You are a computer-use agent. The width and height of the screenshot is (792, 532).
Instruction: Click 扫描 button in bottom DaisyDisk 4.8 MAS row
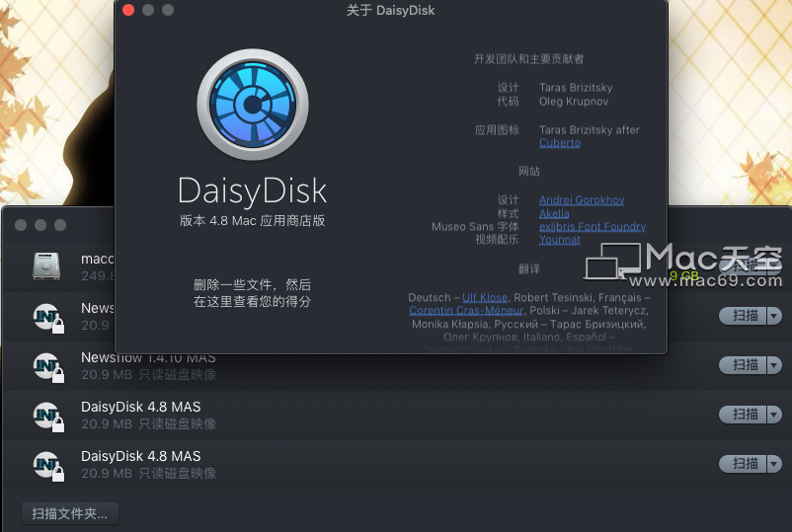coord(743,463)
